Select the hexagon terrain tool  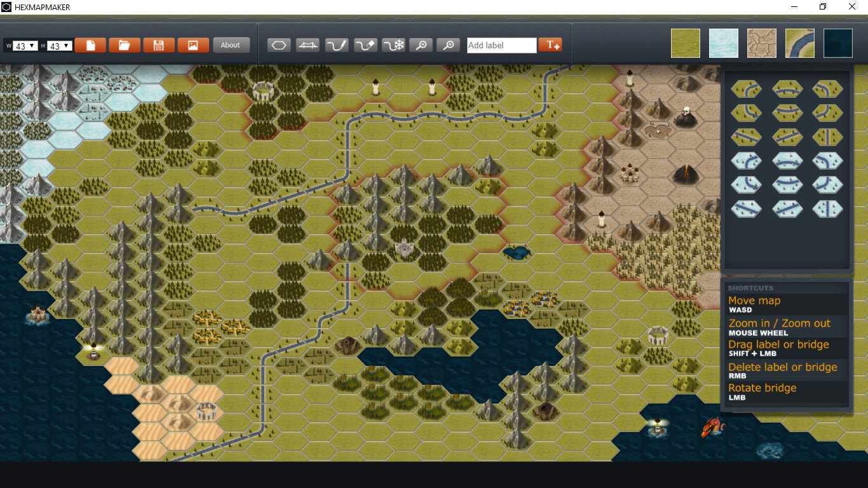coord(278,44)
